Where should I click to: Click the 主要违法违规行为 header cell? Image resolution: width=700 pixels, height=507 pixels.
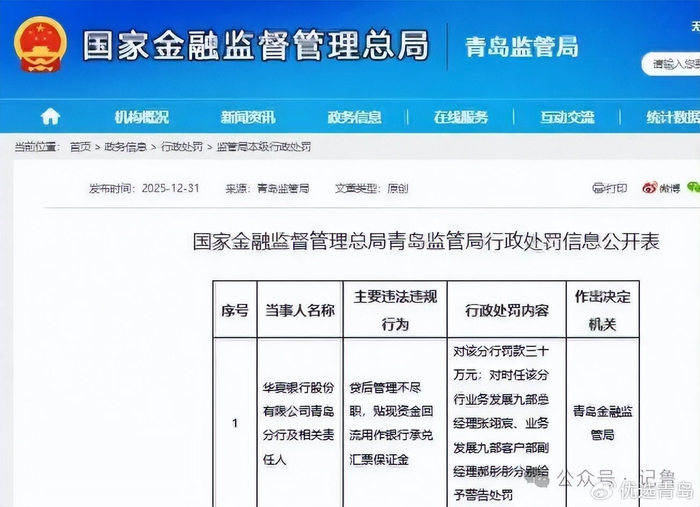(395, 310)
